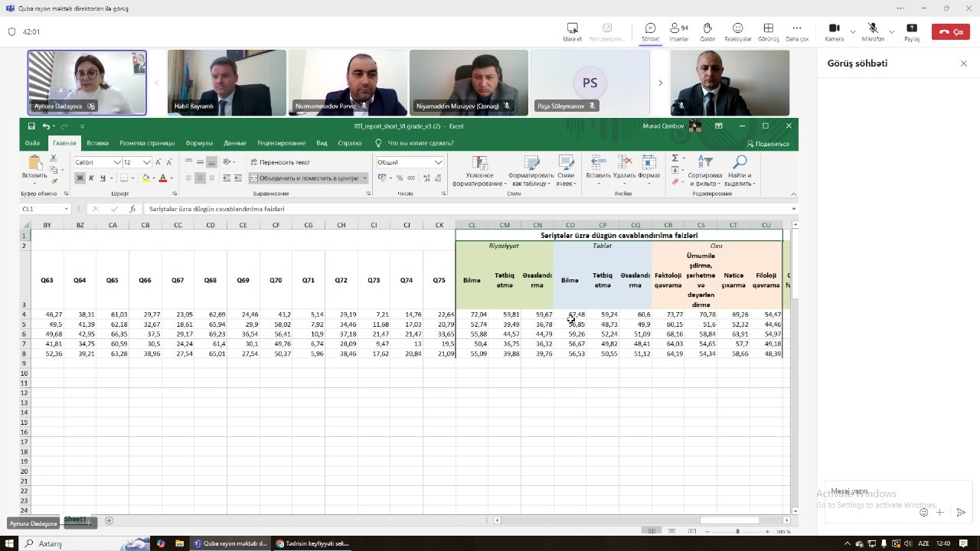Open the Calibri font name dropdown
Image resolution: width=980 pixels, height=551 pixels.
point(117,162)
